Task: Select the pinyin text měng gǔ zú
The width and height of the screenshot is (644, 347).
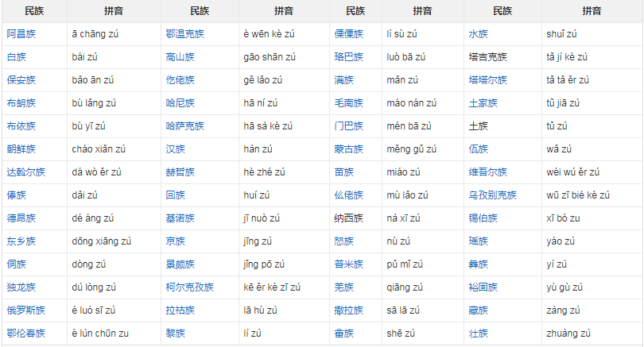Action: point(412,149)
